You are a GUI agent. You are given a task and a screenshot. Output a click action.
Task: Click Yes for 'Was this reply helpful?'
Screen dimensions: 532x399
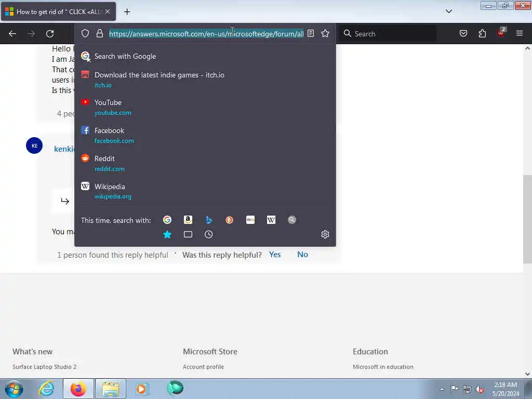pos(275,255)
